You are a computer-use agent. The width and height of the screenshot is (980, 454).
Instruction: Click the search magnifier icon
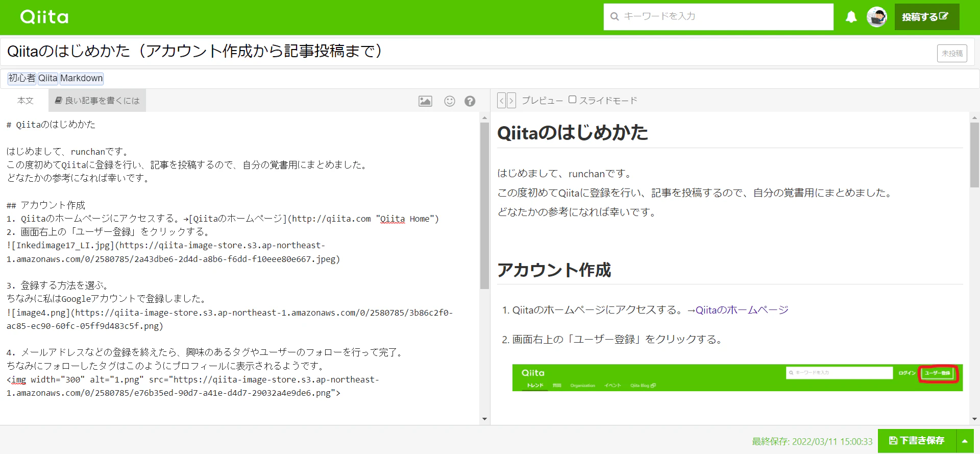point(615,17)
